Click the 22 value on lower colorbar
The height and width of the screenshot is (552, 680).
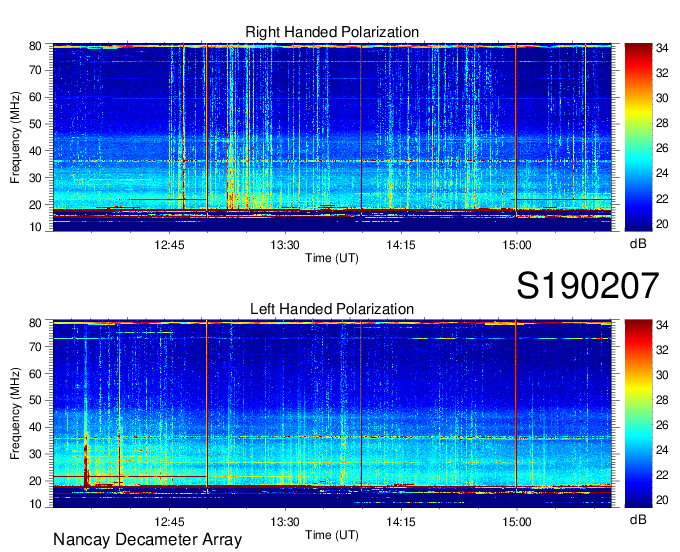662,475
